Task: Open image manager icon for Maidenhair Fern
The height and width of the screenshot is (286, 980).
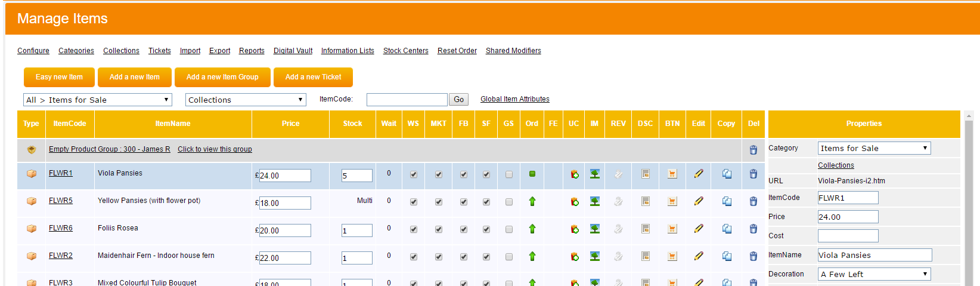Action: tap(594, 256)
